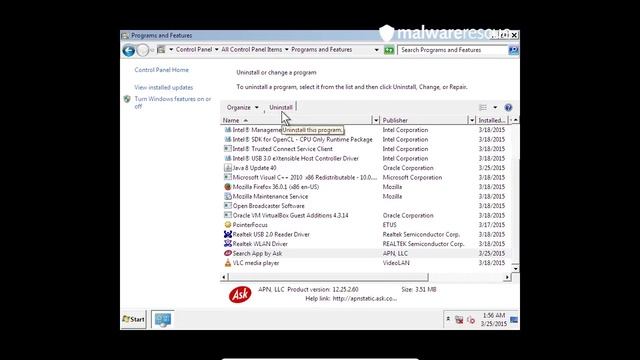Open the Organize dropdown menu
The height and width of the screenshot is (360, 640).
tap(242, 107)
